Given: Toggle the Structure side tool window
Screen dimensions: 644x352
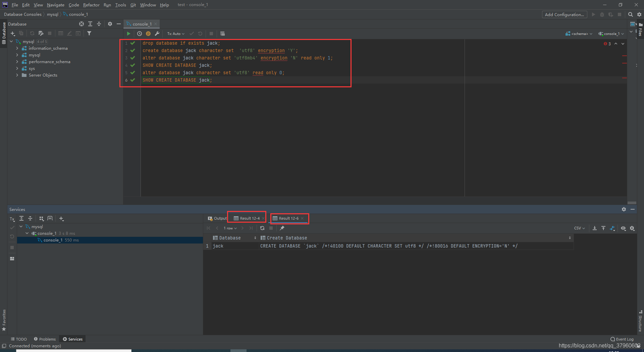Looking at the screenshot, I should [640, 321].
